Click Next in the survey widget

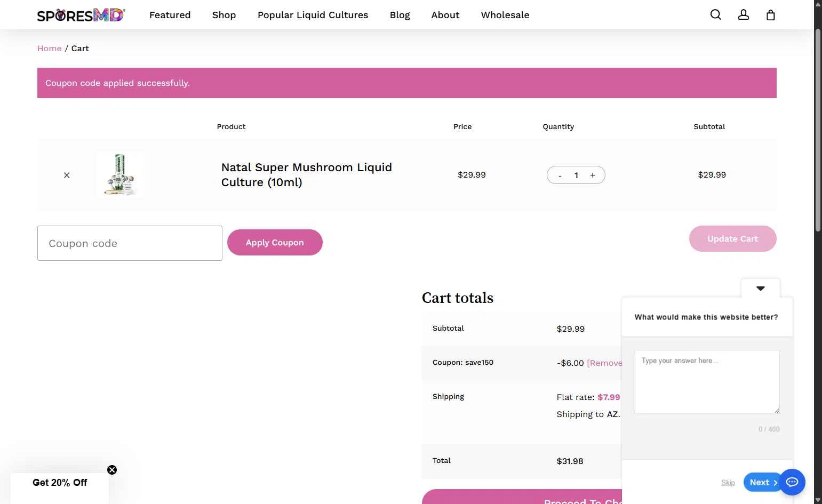pos(763,482)
